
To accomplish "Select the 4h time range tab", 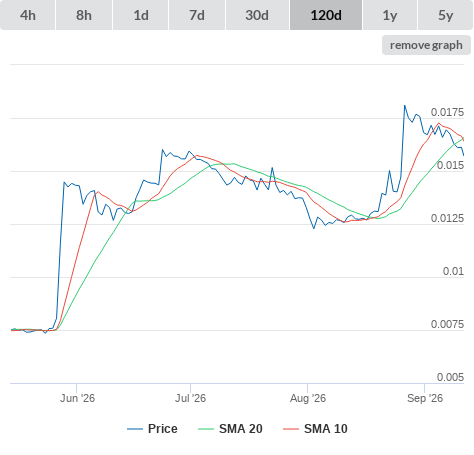I will click(28, 15).
